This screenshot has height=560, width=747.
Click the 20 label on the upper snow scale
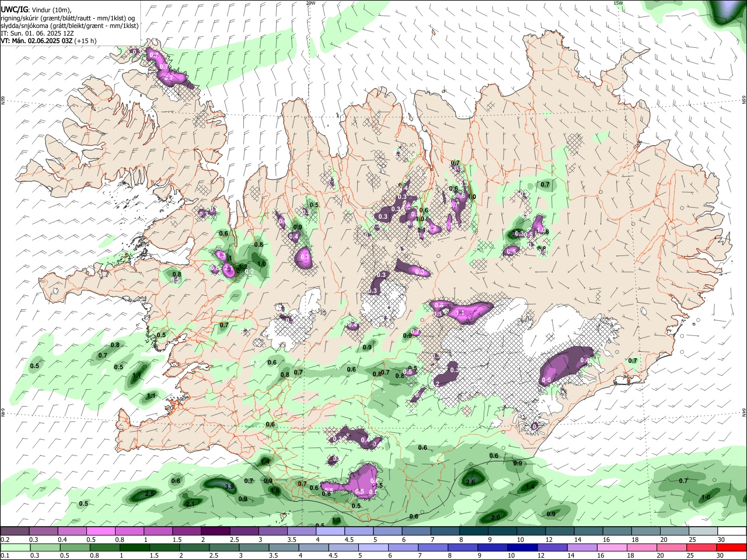click(x=664, y=540)
